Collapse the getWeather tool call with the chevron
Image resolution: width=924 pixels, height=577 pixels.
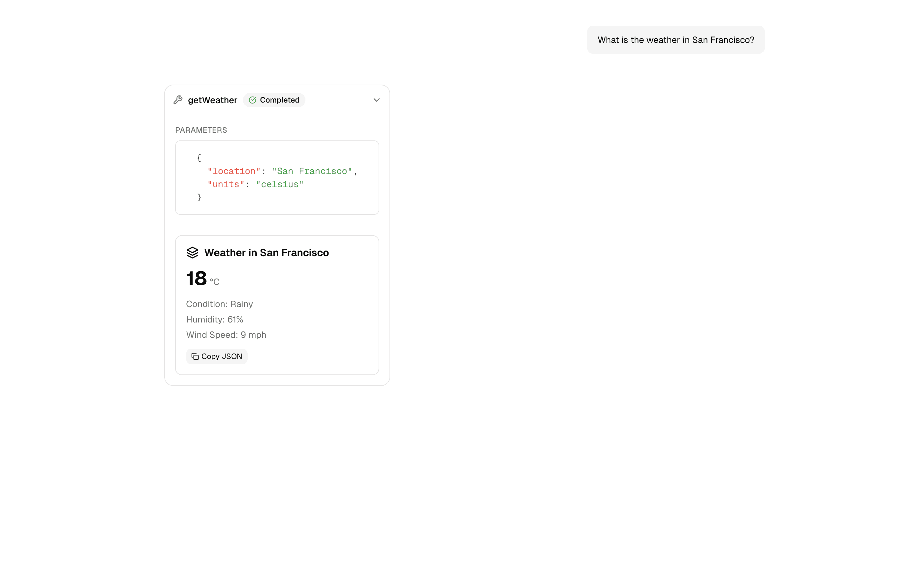[x=376, y=100]
